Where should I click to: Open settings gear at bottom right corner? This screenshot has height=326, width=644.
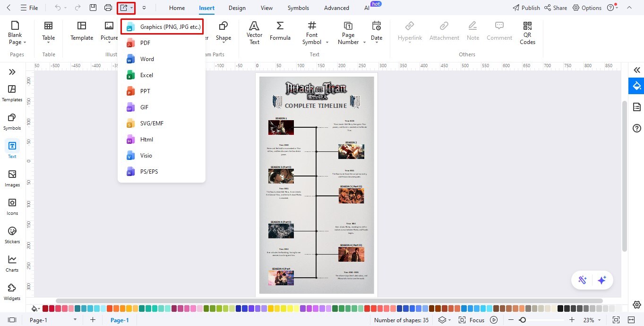point(636,305)
